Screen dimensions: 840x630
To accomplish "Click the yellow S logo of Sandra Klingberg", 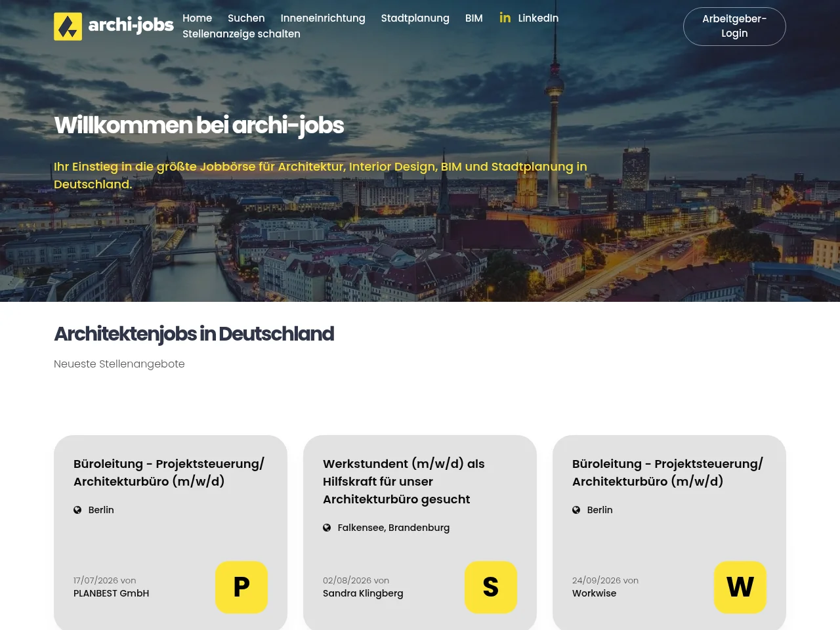I will [491, 587].
